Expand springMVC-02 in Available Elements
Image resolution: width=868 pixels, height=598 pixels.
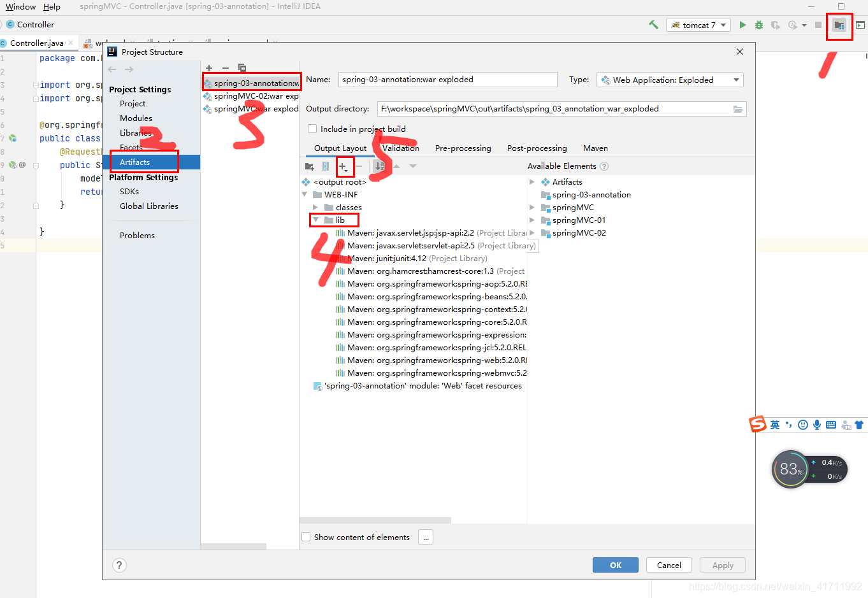click(x=532, y=232)
